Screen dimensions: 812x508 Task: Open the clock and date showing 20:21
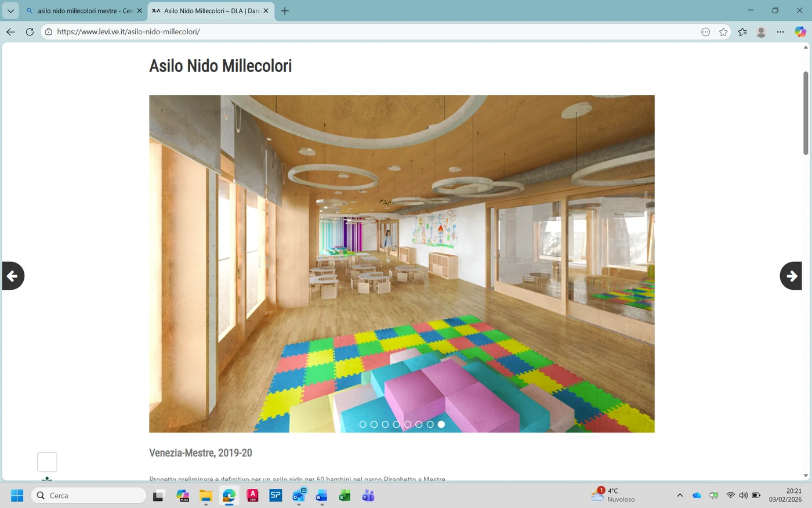click(785, 495)
